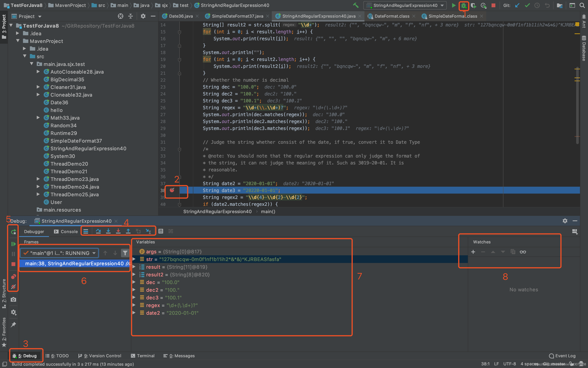Viewport: 588px width, 368px height.
Task: Open 6: TODO tool window
Action: tap(57, 356)
